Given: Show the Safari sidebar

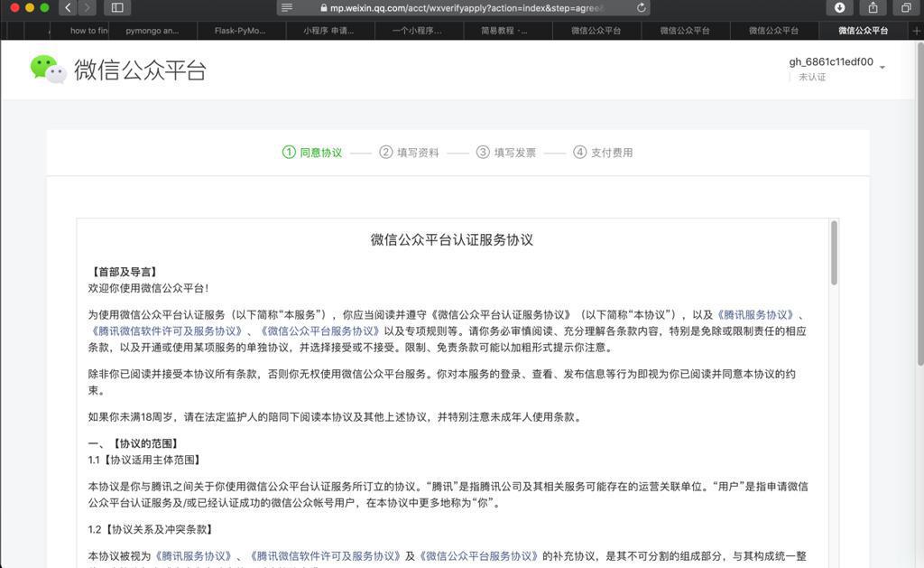Looking at the screenshot, I should [x=117, y=7].
